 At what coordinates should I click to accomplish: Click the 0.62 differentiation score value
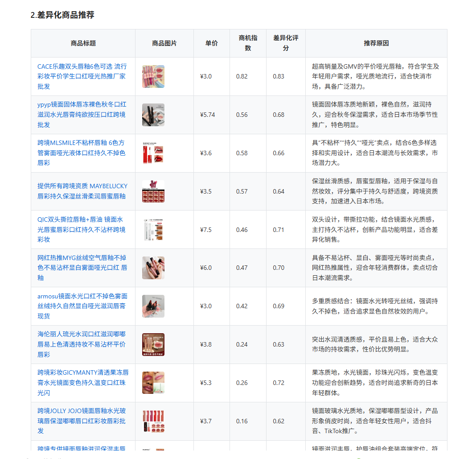279,421
